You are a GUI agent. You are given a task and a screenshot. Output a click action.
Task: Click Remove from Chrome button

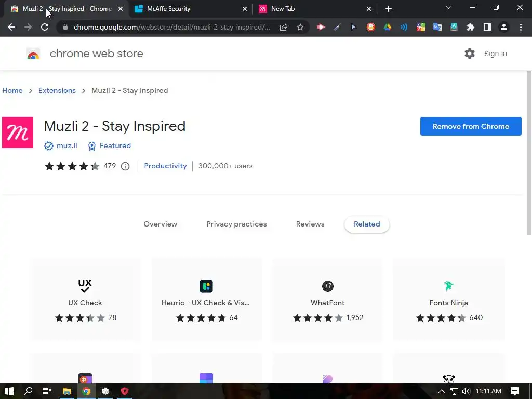[x=471, y=126]
